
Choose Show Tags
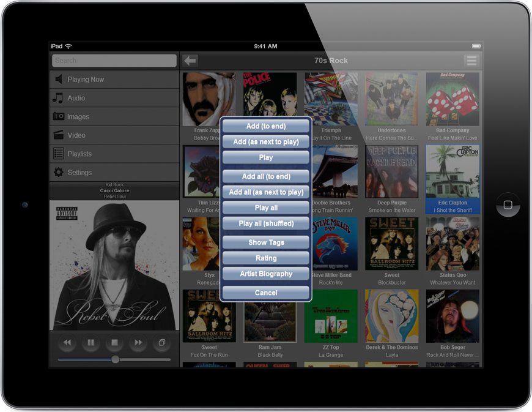(x=266, y=242)
